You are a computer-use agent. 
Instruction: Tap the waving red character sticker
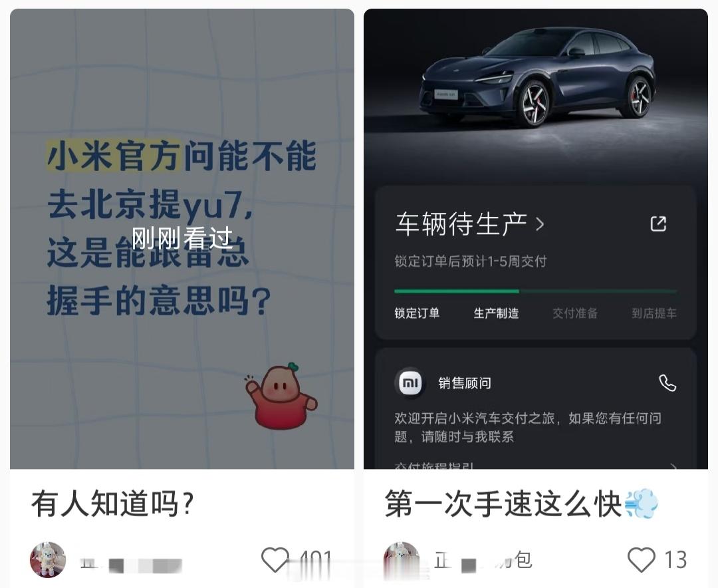pos(281,396)
